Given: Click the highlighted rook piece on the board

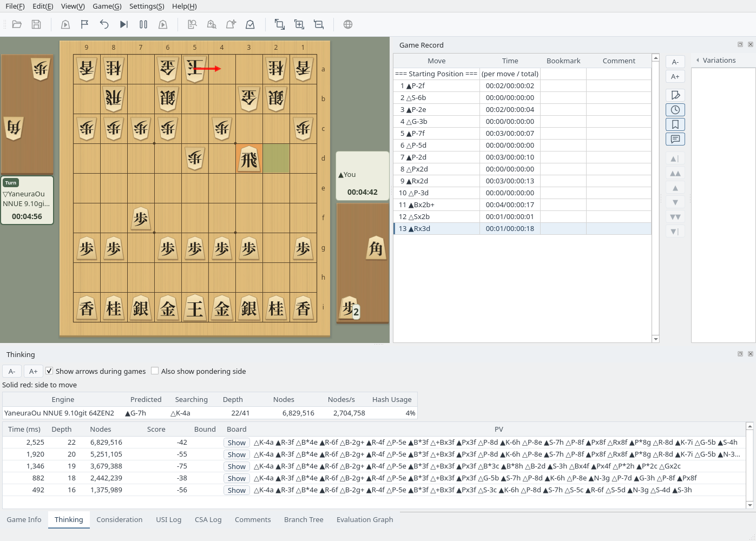Looking at the screenshot, I should click(x=249, y=159).
